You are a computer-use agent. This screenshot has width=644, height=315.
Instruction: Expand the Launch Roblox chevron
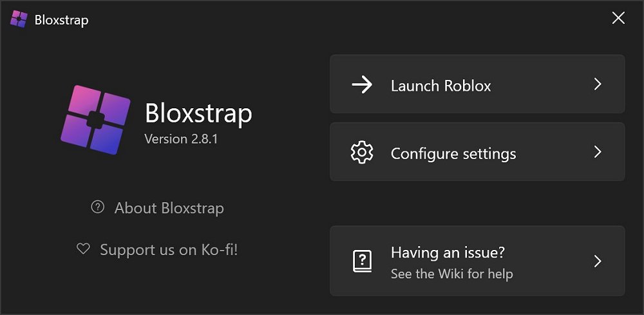pos(598,84)
